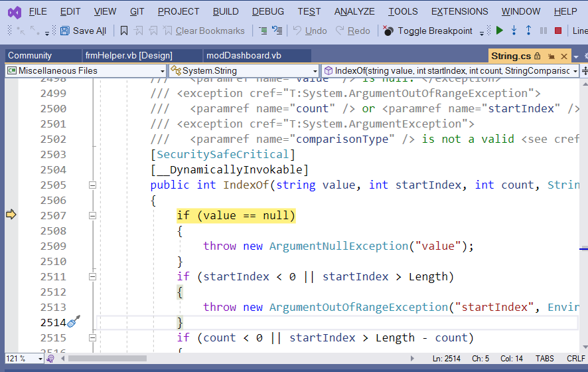Viewport: 588px width, 372px height.
Task: Click ArgumentNullException in line 2509
Action: (338, 246)
